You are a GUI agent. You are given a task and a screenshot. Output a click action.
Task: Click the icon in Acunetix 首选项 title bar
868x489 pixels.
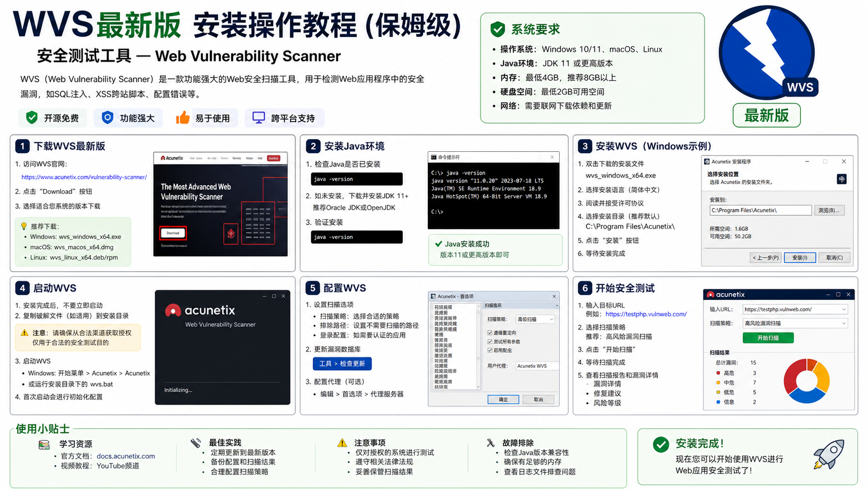pyautogui.click(x=433, y=296)
